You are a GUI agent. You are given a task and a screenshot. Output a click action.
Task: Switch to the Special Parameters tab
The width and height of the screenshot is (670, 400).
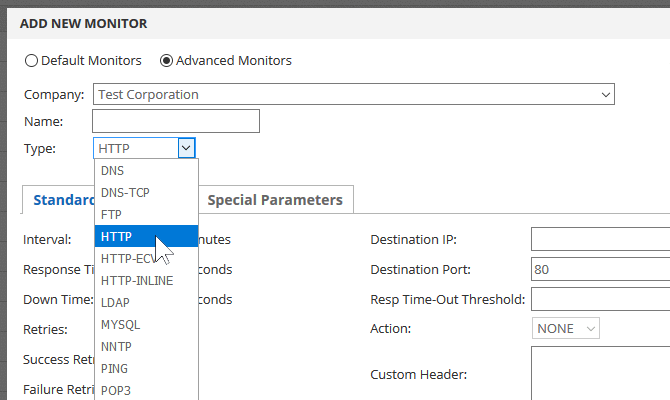click(274, 200)
